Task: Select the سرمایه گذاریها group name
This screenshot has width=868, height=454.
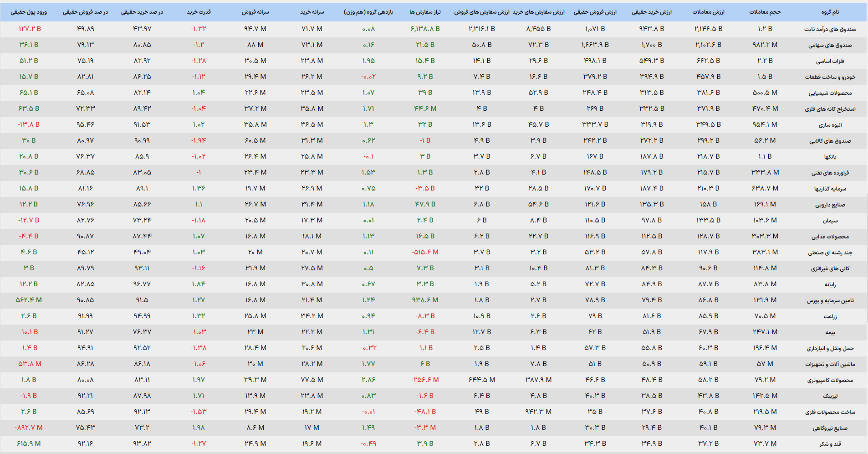Action: point(830,189)
